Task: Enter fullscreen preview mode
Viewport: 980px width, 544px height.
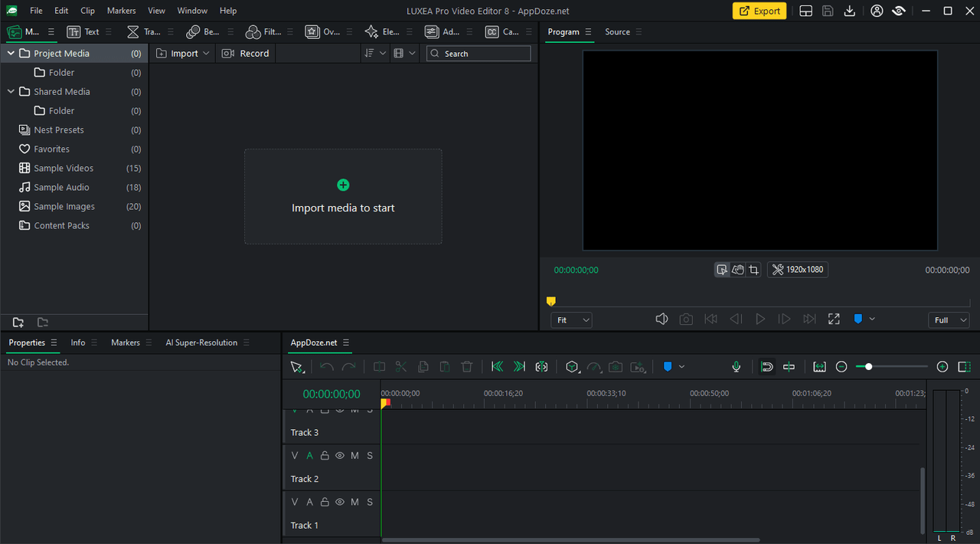Action: pos(834,320)
